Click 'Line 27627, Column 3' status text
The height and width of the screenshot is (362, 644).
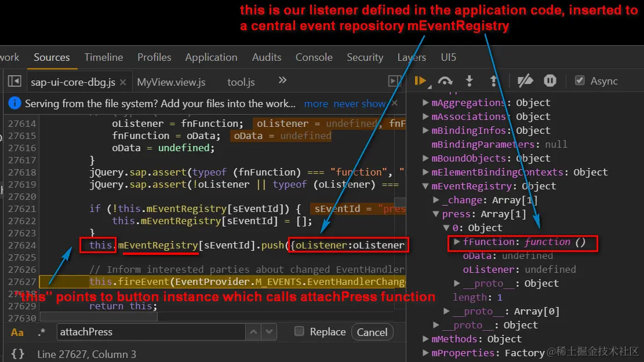[87, 354]
